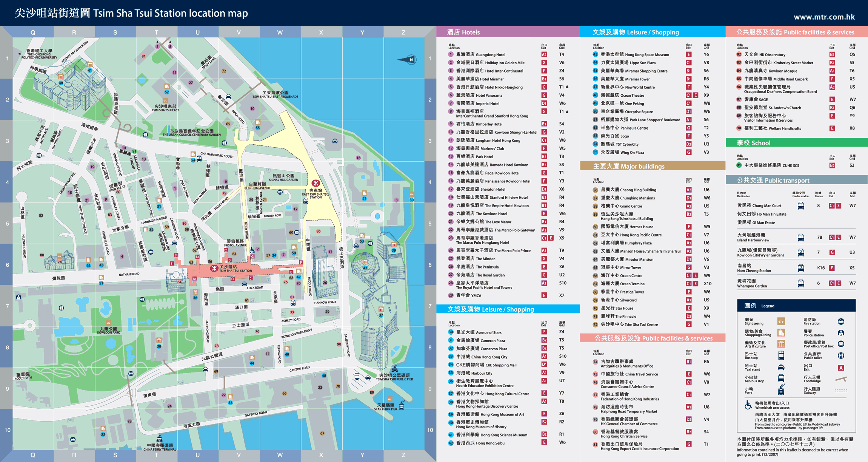Click the bus icon in the Whampoa Garden row
This screenshot has height=462, width=868.
pyautogui.click(x=800, y=283)
